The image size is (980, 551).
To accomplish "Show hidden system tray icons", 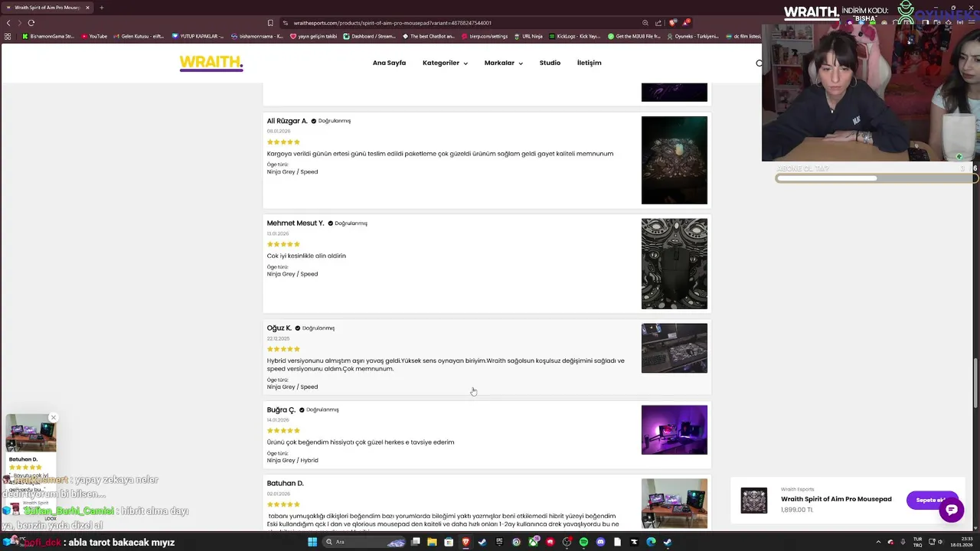I will pyautogui.click(x=878, y=542).
